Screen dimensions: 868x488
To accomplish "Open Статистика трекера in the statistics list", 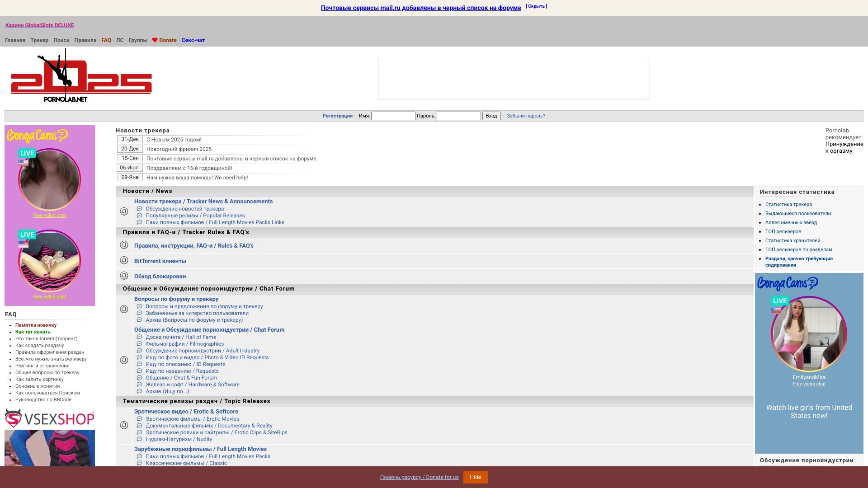I will (788, 205).
